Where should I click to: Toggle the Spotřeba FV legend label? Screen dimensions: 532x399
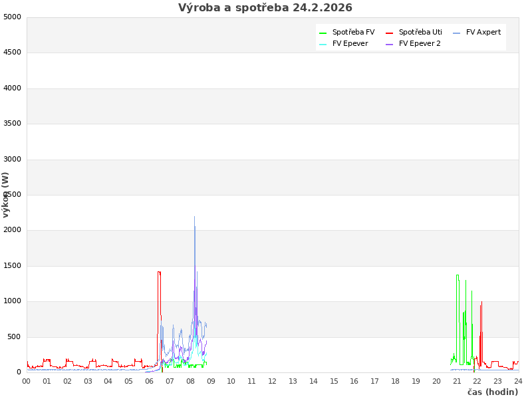pyautogui.click(x=353, y=32)
